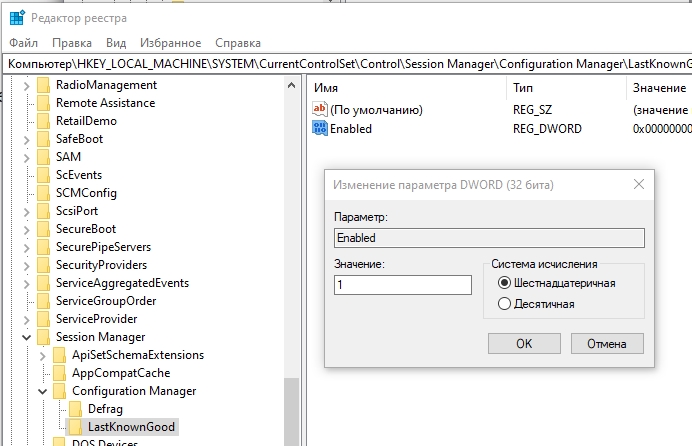The height and width of the screenshot is (446, 692).
Task: Select the SCMConfig folder icon
Action: pos(43,193)
